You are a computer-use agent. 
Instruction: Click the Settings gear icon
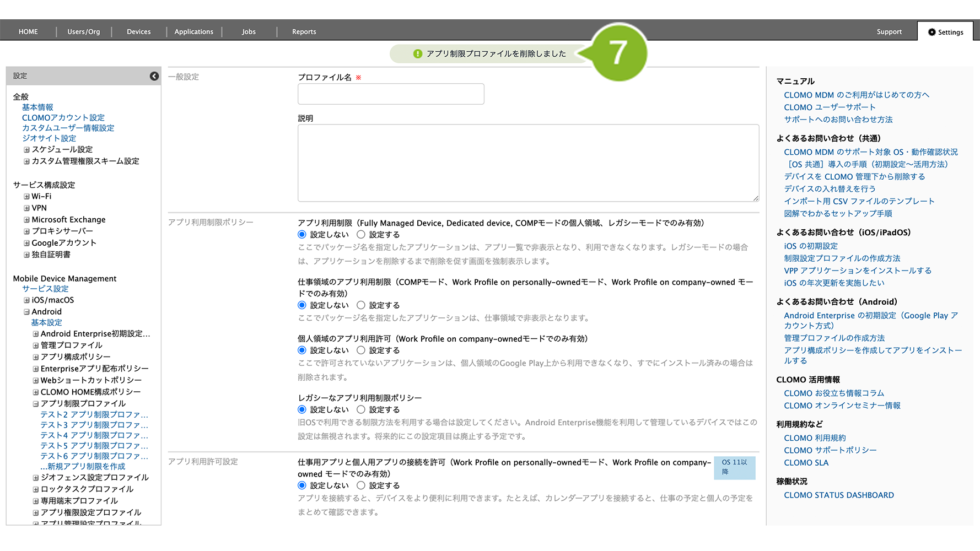tap(931, 32)
